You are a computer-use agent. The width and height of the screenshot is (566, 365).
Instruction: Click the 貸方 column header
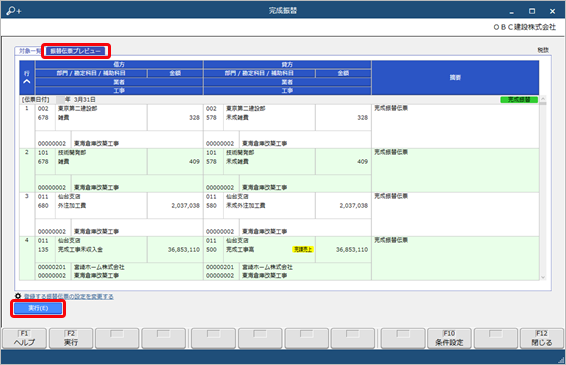coord(287,64)
